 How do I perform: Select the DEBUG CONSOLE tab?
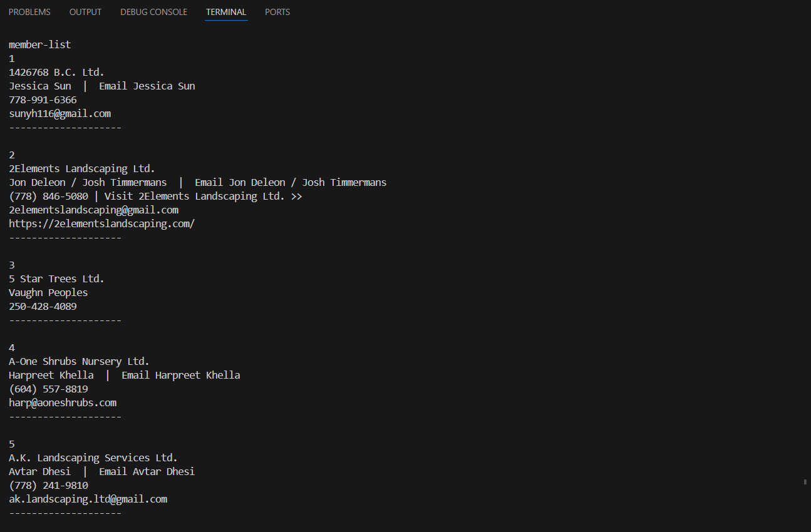[x=153, y=12]
